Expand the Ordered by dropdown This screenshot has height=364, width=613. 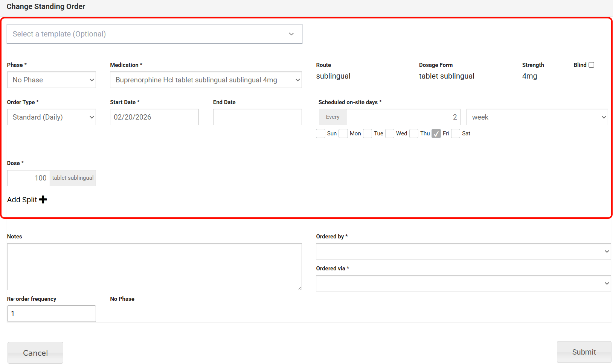coord(463,252)
